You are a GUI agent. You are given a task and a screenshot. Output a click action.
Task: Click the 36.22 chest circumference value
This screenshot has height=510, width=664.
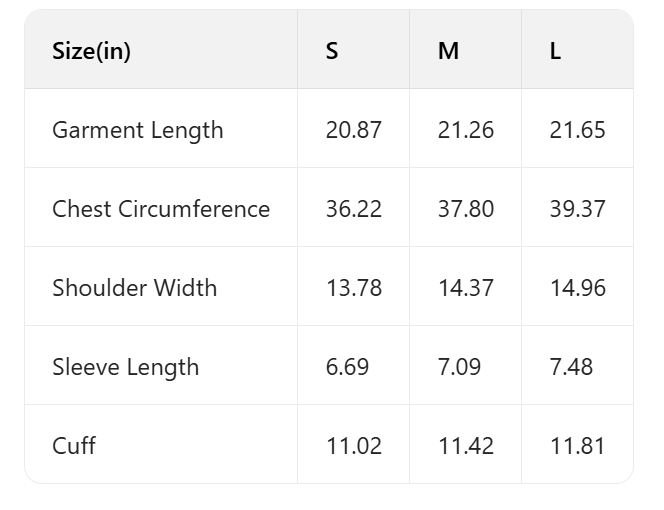[x=353, y=209]
